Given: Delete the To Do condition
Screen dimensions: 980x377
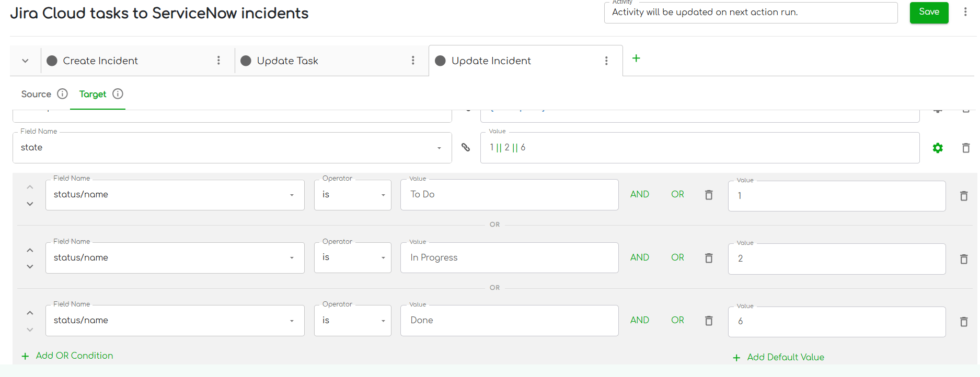Looking at the screenshot, I should coord(709,195).
